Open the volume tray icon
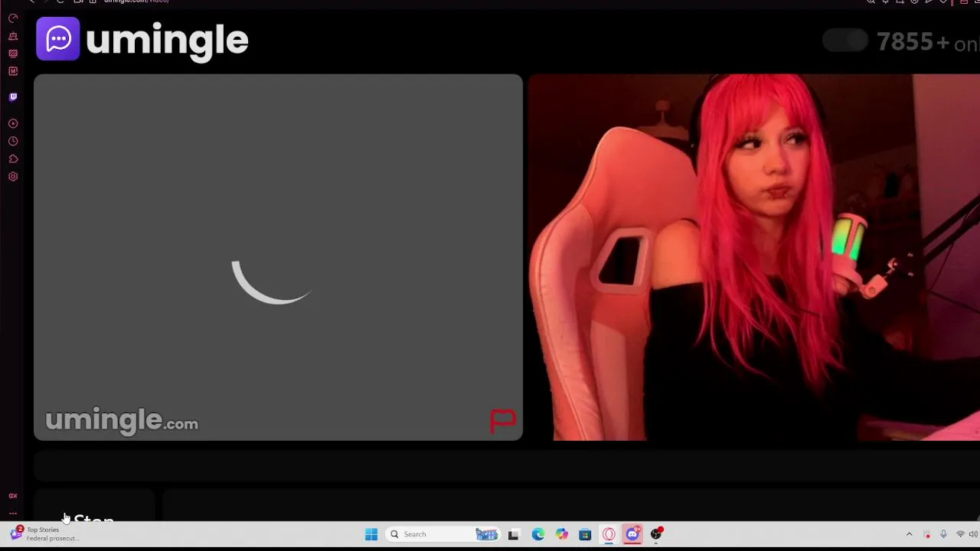Image resolution: width=980 pixels, height=551 pixels. [973, 534]
